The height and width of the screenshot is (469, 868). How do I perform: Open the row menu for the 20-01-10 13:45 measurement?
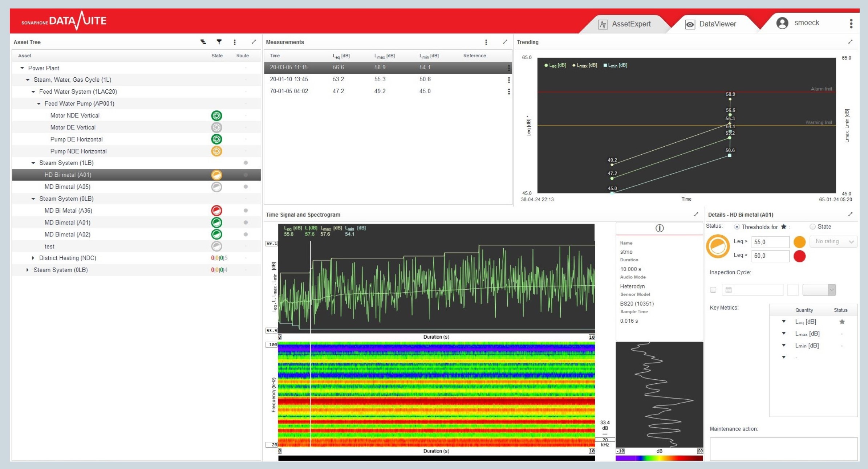(508, 80)
